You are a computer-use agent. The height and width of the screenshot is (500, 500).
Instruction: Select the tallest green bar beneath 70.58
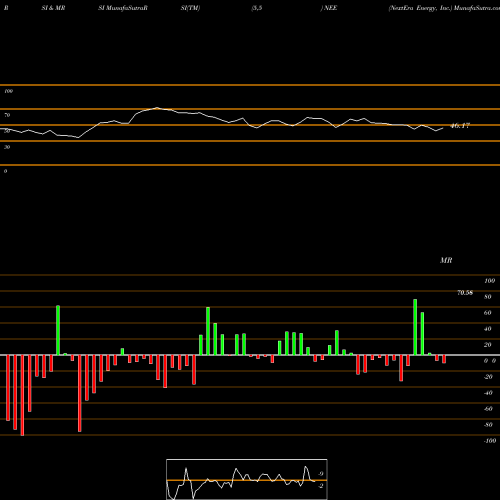[x=415, y=327]
